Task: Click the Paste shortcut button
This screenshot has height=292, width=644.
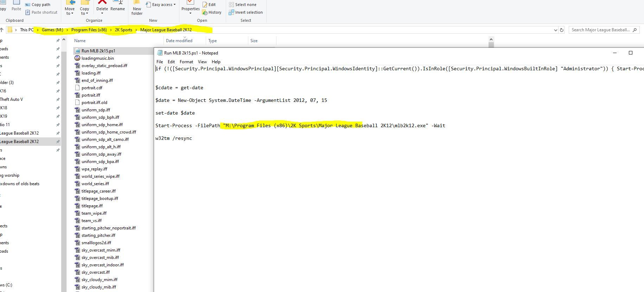Action: point(41,12)
